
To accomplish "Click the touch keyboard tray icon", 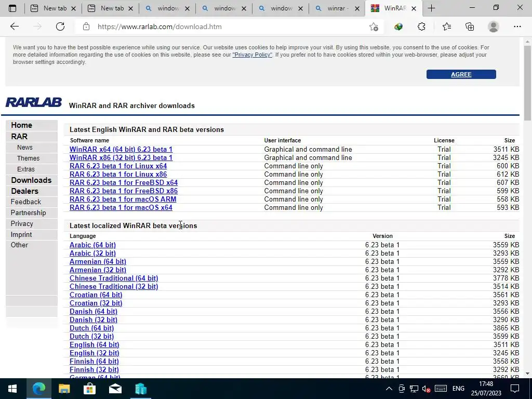I will [x=441, y=389].
